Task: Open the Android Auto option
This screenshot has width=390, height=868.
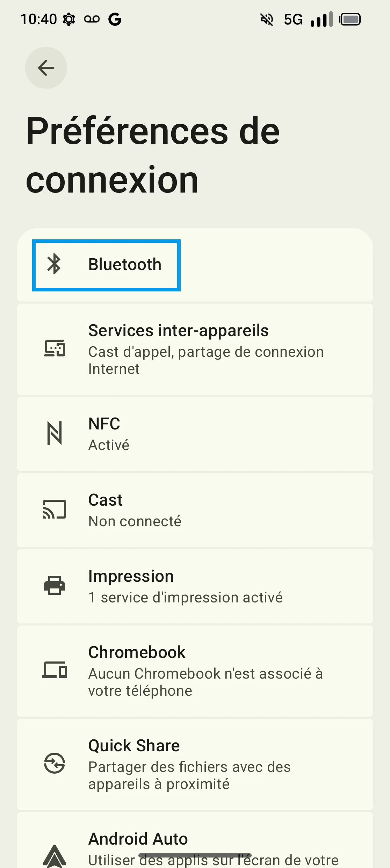Action: 138,839
